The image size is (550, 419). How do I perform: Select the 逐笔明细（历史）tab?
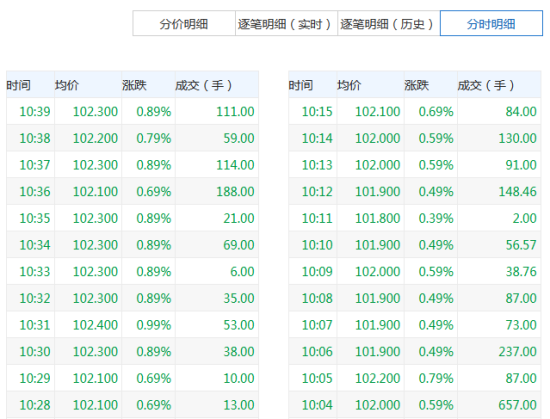point(389,23)
